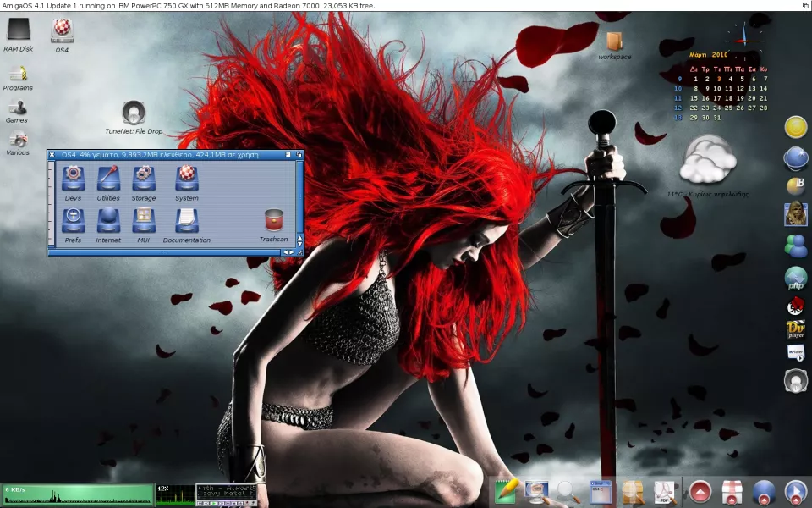This screenshot has width=812, height=508.
Task: Expand the gift box subdock
Action: 732,491
